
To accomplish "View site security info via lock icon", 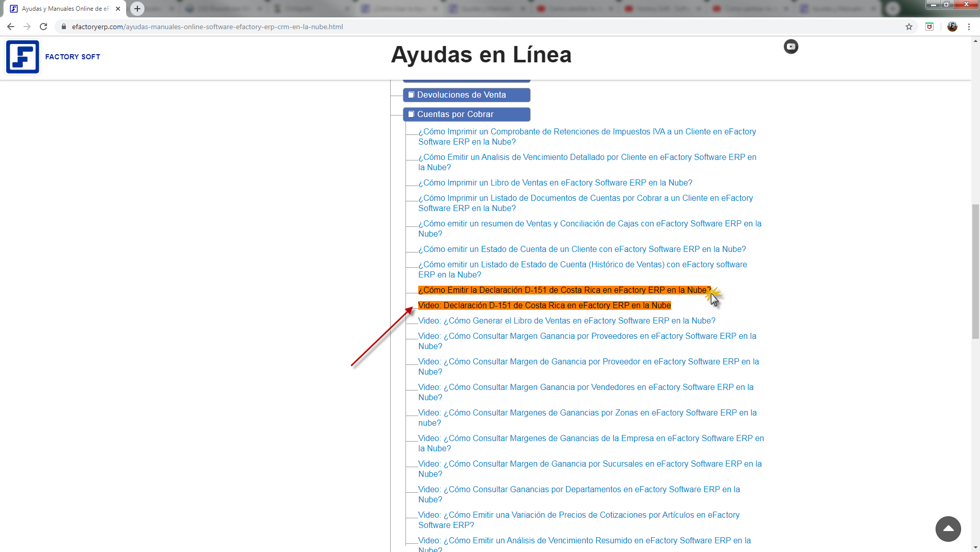I will tap(64, 27).
